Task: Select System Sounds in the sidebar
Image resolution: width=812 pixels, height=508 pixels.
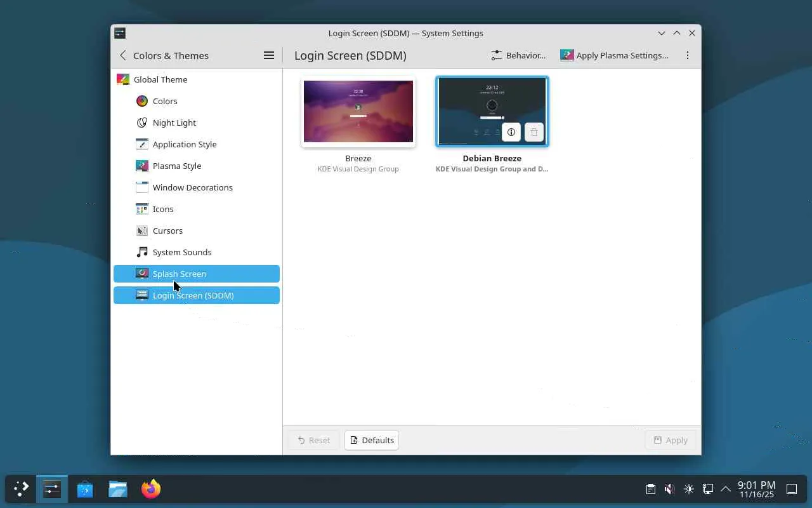Action: click(x=197, y=252)
